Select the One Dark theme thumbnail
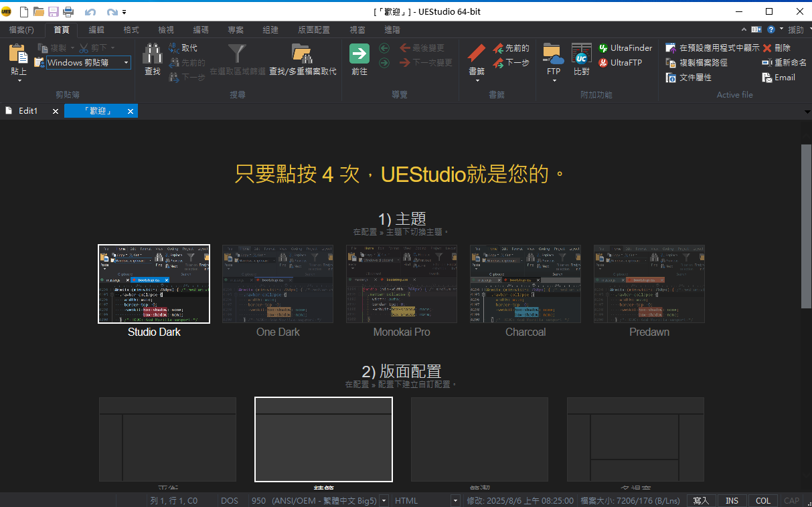 278,284
